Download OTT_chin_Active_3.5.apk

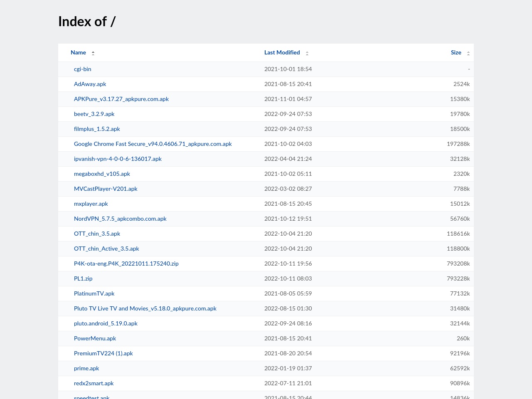106,249
